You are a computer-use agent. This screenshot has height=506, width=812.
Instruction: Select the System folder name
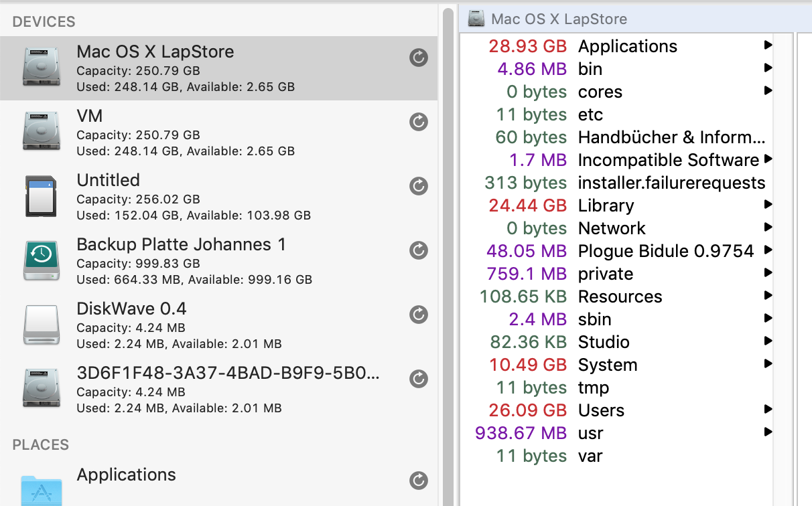coord(608,365)
